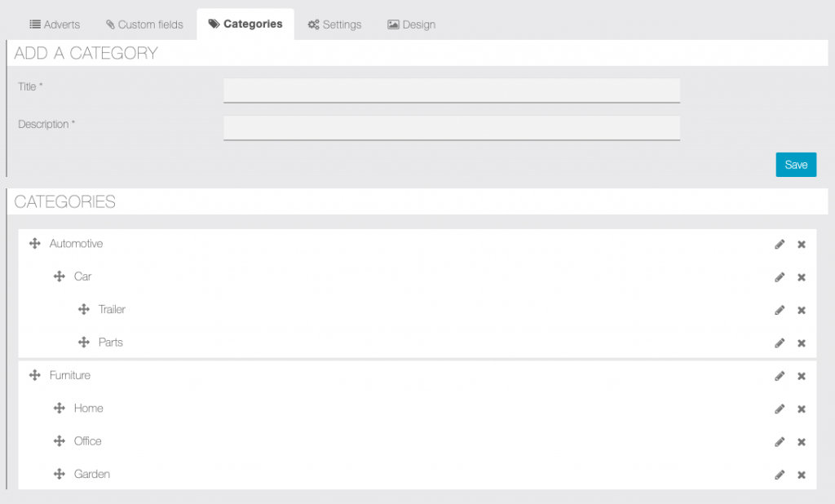Switch to the Adverts tab

55,24
